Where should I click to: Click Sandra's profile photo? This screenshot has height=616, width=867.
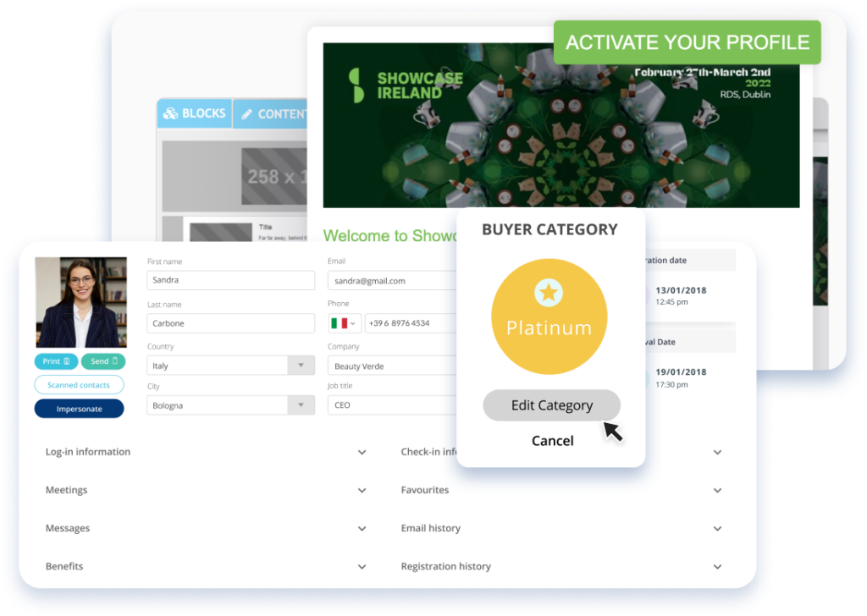click(81, 302)
